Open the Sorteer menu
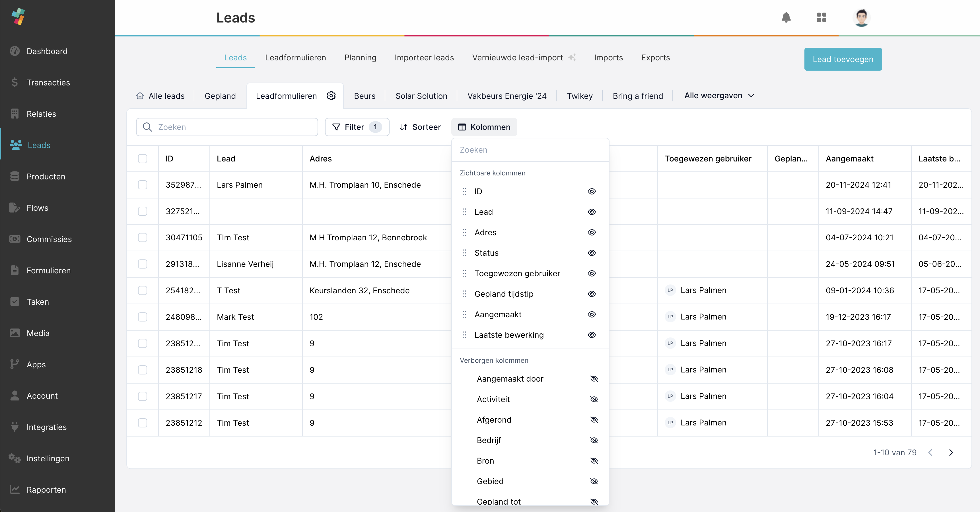Viewport: 980px width, 512px height. tap(420, 127)
